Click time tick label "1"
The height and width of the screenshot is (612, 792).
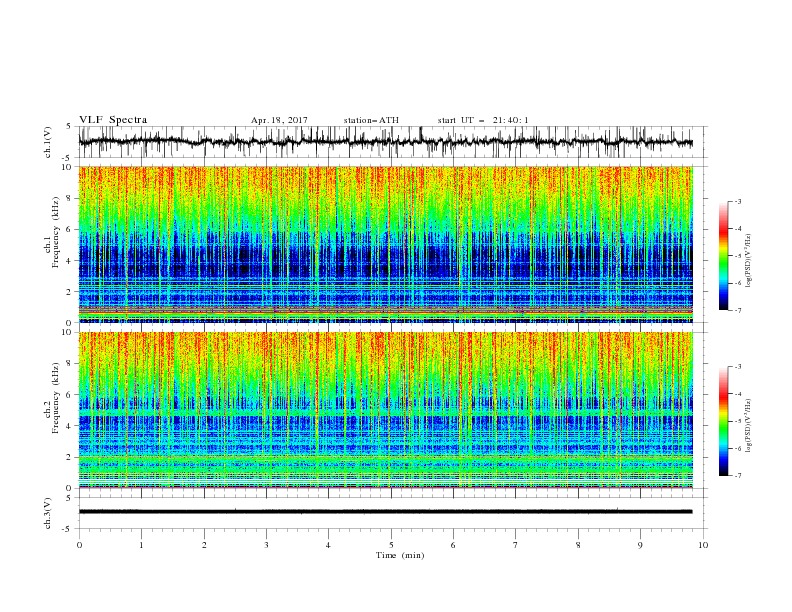point(141,545)
